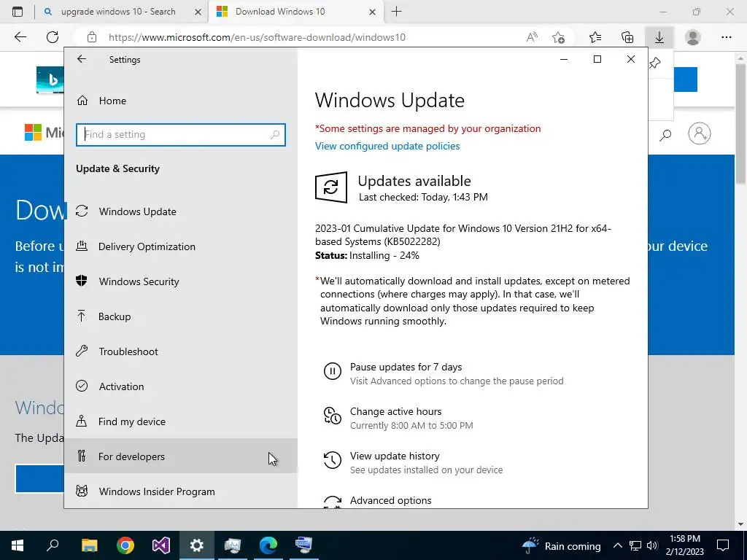Click the Windows Update sync icon in sidebar
Screen dimensions: 747x560
click(82, 211)
